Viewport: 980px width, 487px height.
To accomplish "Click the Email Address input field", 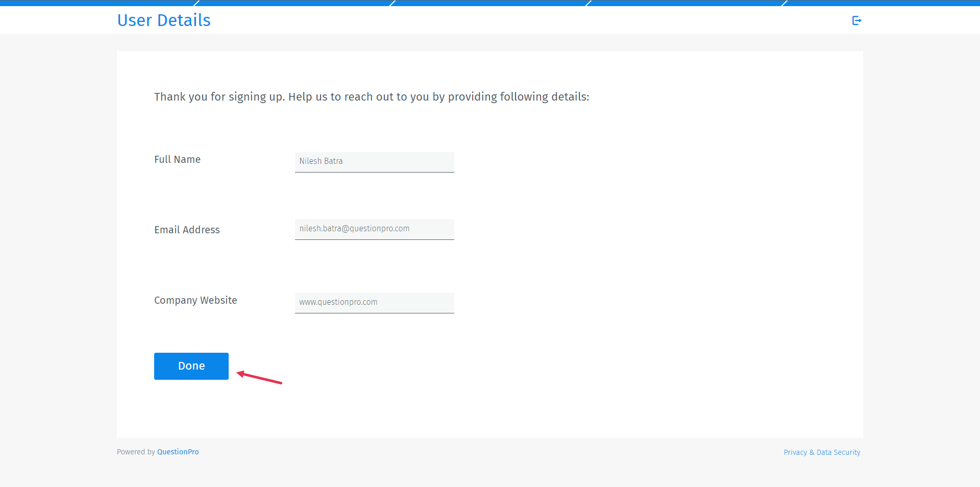I will [374, 229].
